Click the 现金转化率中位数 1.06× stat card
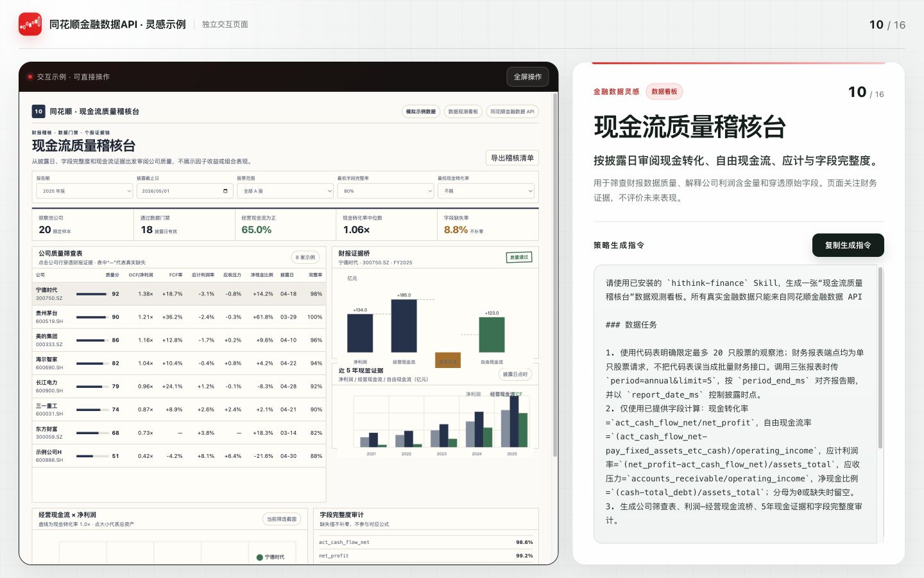 [x=387, y=225]
